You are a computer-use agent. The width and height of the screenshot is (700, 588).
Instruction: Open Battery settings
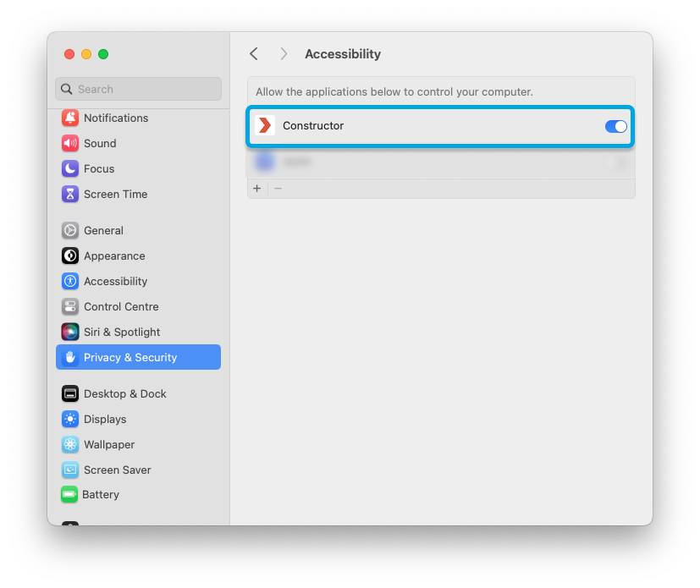[x=100, y=494]
